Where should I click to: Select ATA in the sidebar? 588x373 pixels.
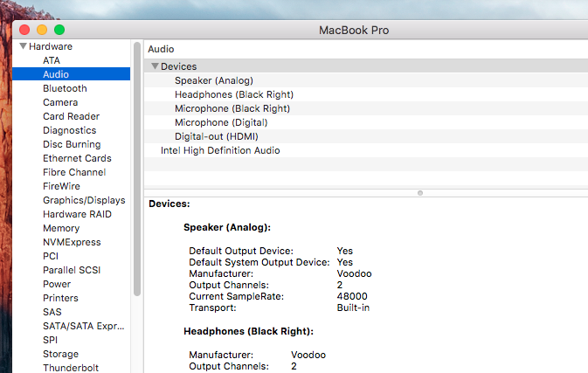tap(52, 60)
